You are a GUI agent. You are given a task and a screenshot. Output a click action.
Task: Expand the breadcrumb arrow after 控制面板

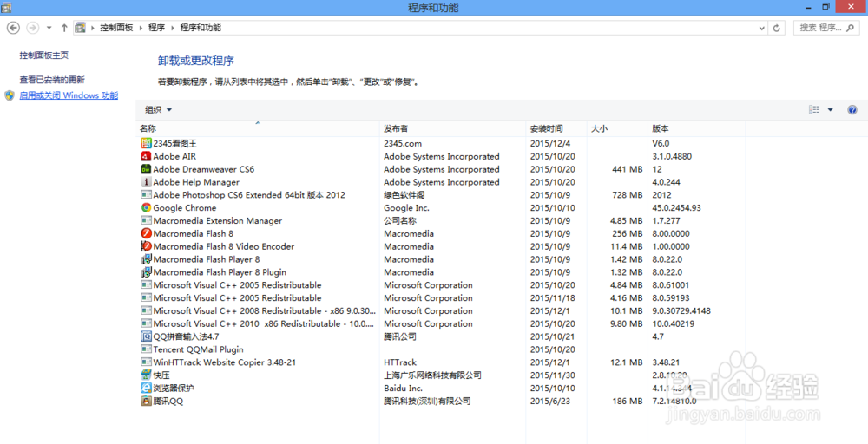[141, 28]
